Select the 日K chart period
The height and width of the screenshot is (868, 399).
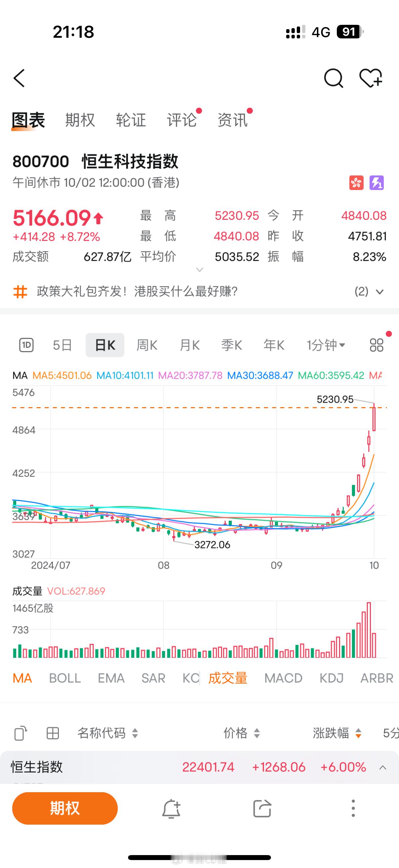(105, 345)
